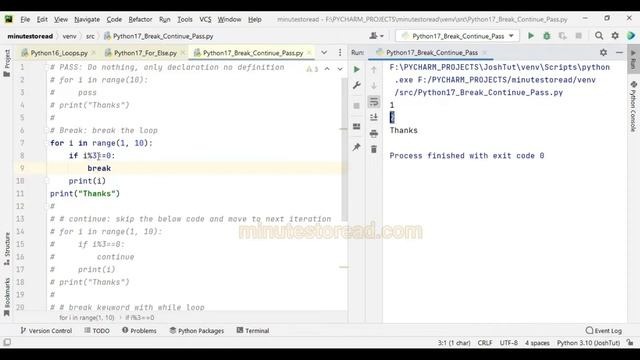Toggle scroll to end of output
Screen dimensions: 640x360
click(x=373, y=118)
